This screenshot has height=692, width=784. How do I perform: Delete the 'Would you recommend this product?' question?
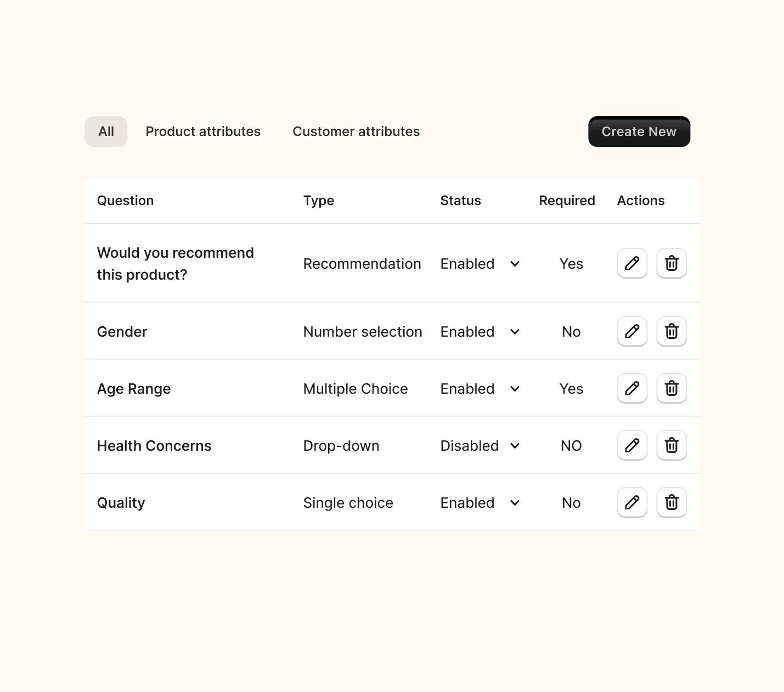pyautogui.click(x=672, y=263)
